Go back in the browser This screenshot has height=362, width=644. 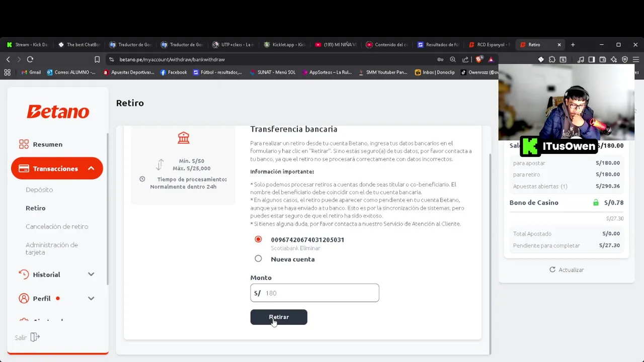[x=8, y=59]
